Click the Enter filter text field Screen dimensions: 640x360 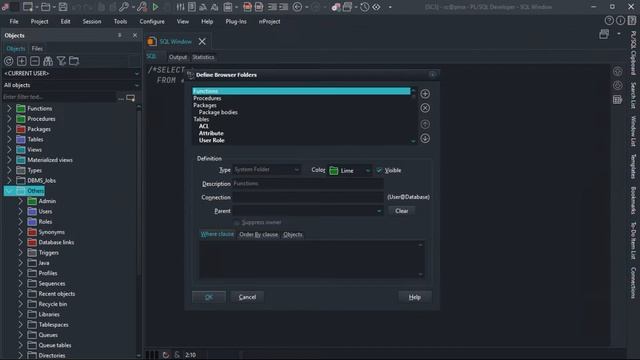coord(59,97)
